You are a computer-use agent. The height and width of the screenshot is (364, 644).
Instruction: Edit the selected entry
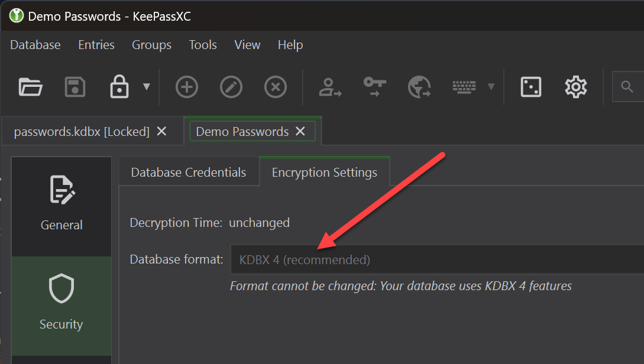coord(231,86)
